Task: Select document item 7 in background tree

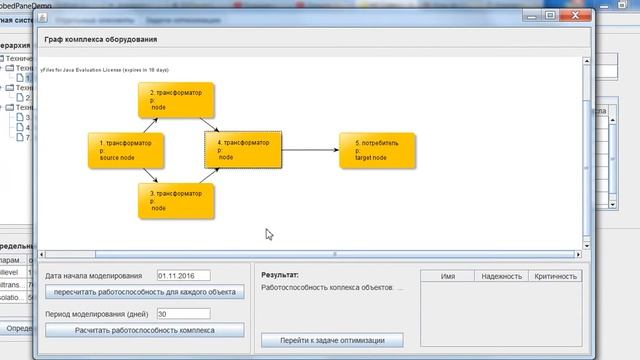Action: point(23,137)
